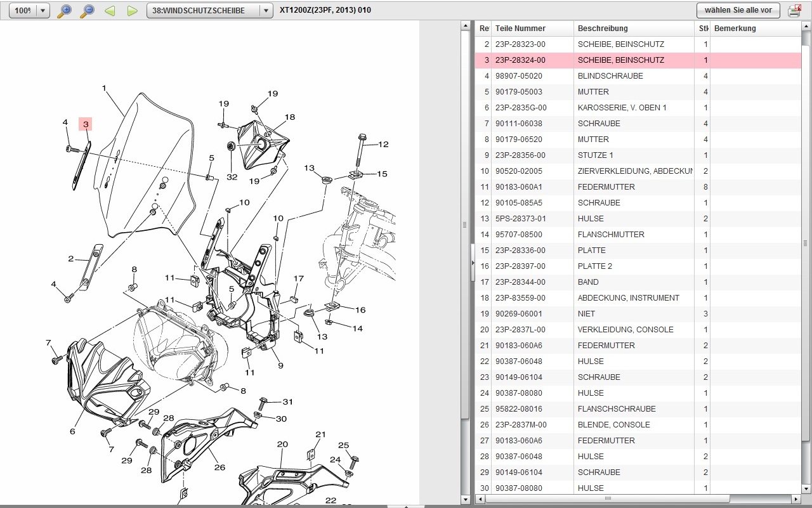Sort by Teile Nummer column header

[520, 29]
